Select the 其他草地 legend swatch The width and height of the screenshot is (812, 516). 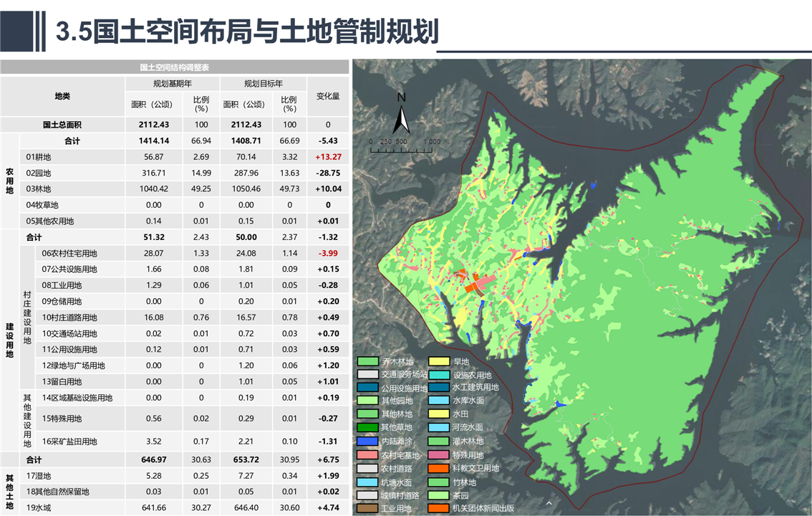(x=367, y=427)
